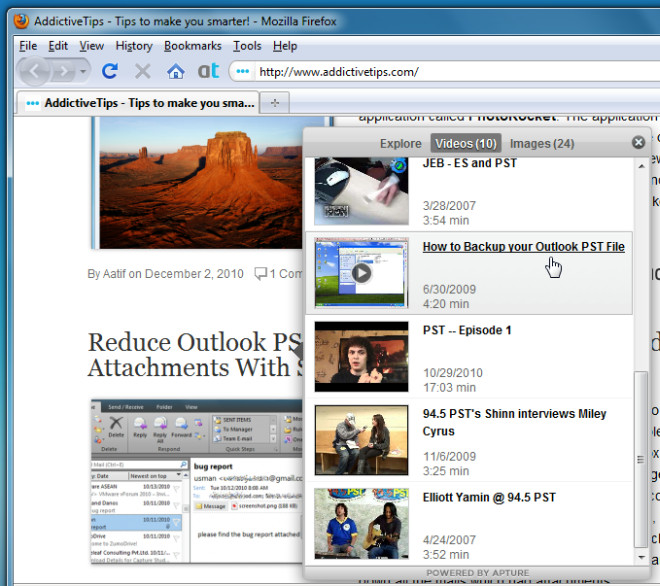Select the AddictiveTips browser tab

pos(138,103)
